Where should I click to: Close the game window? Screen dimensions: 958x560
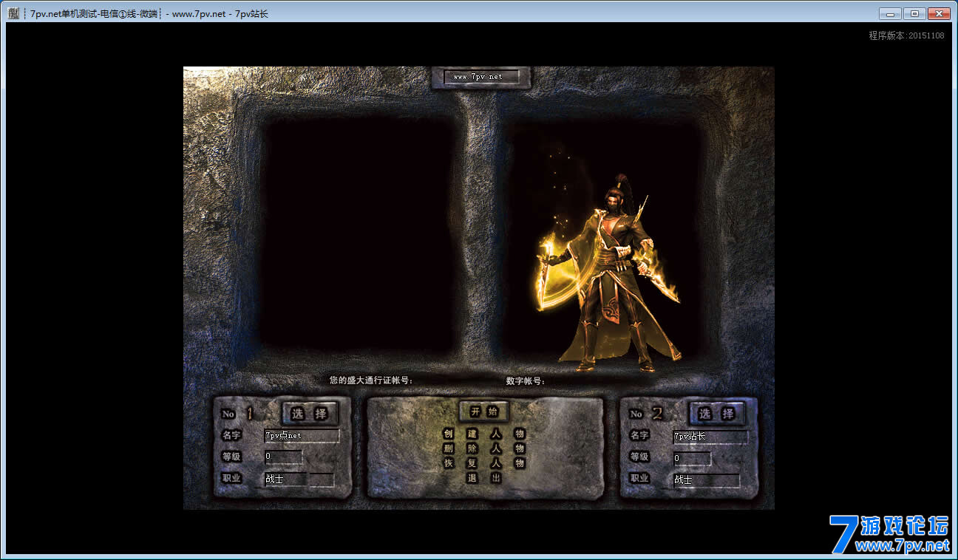[x=939, y=13]
